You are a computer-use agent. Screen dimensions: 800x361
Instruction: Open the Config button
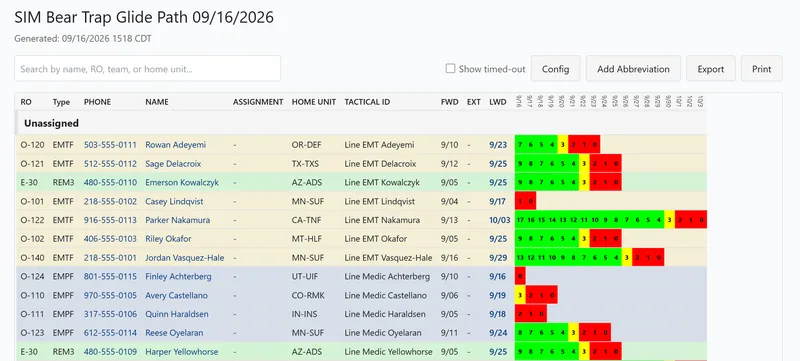[x=556, y=68]
